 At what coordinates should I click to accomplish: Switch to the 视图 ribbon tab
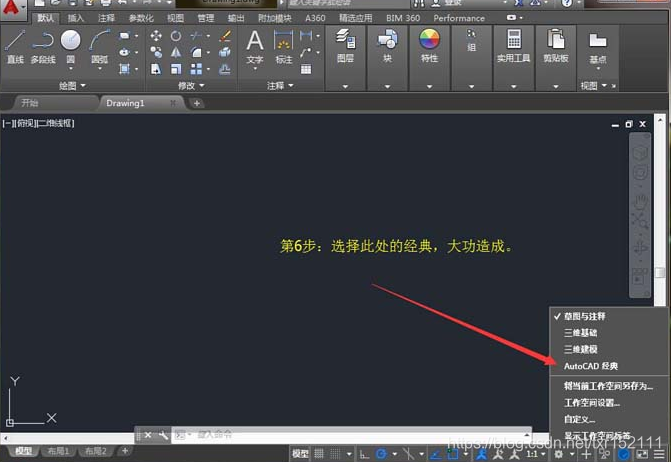point(175,18)
